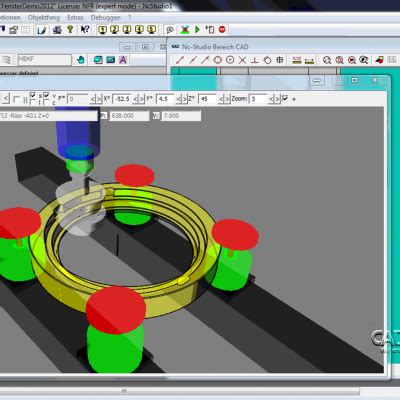Start simulation with green play button
400x400 pixels.
click(x=197, y=30)
